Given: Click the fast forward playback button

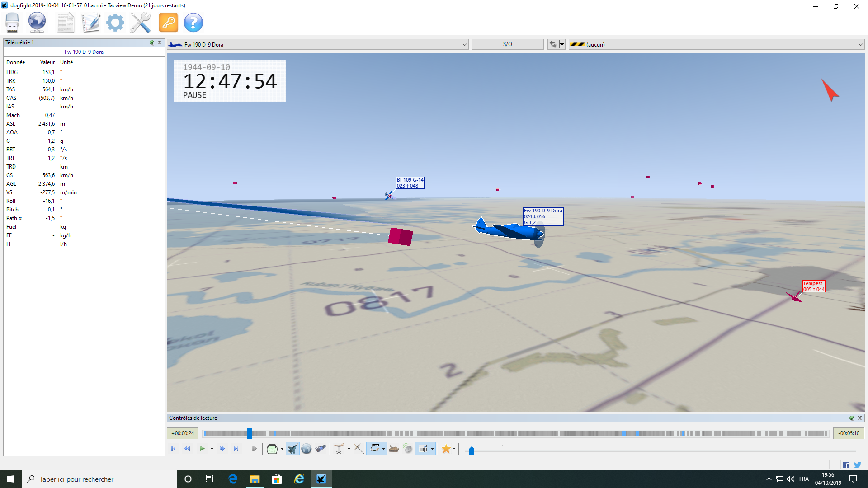Looking at the screenshot, I should pyautogui.click(x=222, y=449).
